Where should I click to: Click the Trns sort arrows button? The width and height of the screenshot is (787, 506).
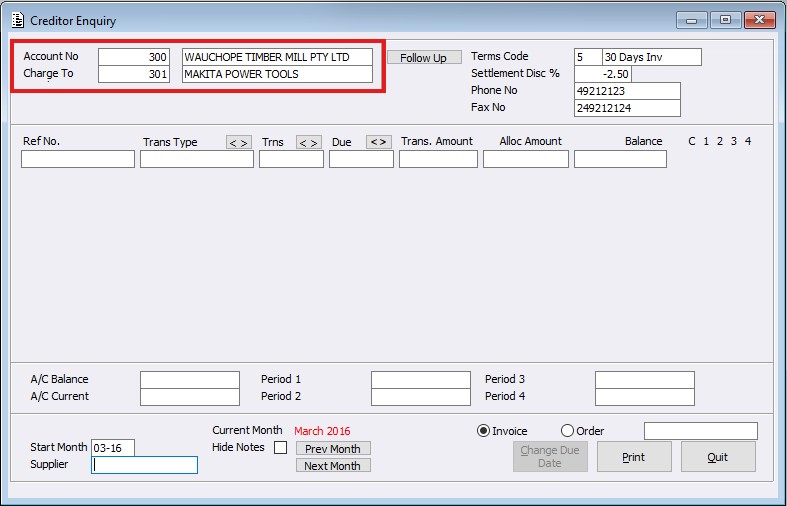(x=309, y=142)
